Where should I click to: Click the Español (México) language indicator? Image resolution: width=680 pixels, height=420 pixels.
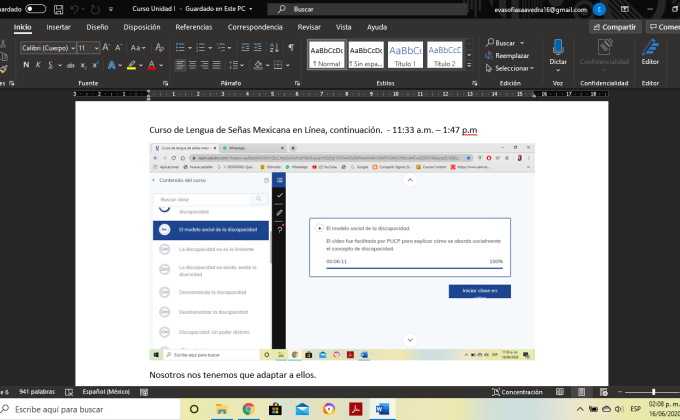pos(106,392)
